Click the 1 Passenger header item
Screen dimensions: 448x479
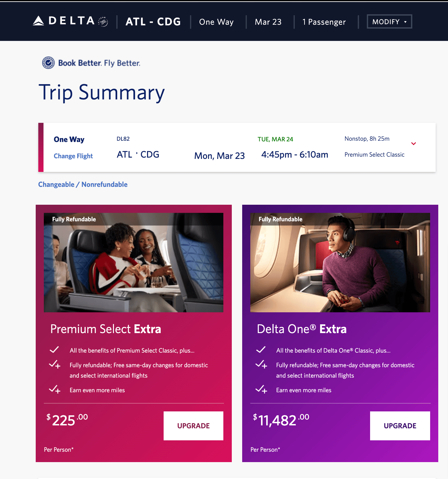[324, 22]
